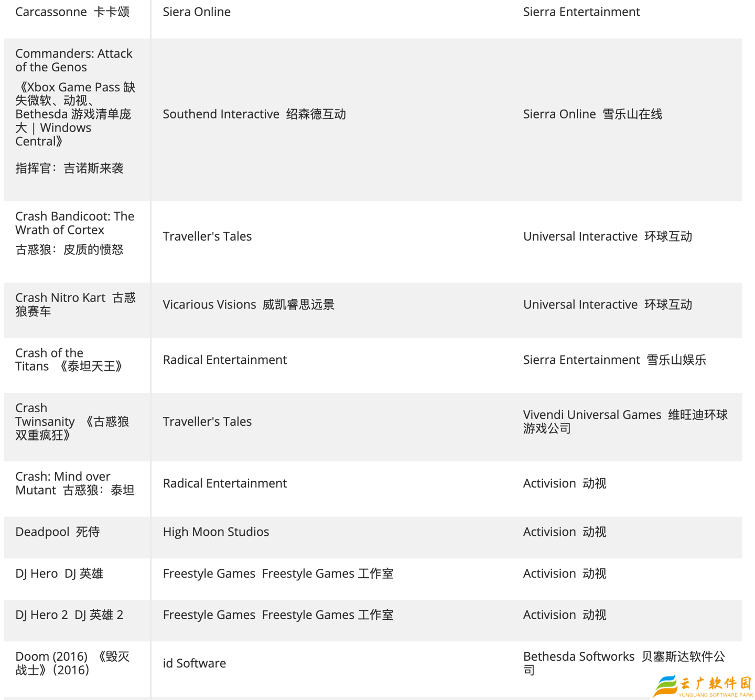Click Chinese subtitle 古惑狼：皮质的愤怒
Image resolution: width=755 pixels, height=700 pixels.
(x=69, y=250)
